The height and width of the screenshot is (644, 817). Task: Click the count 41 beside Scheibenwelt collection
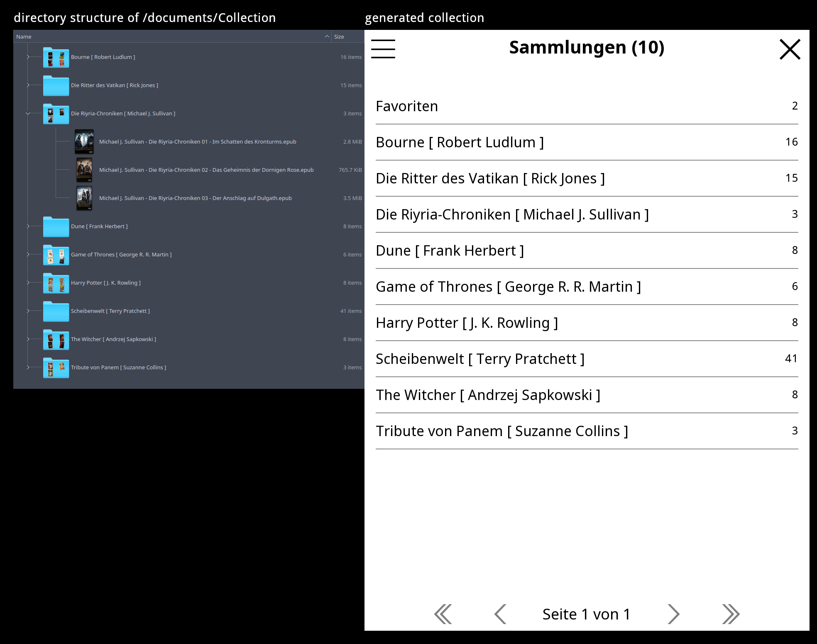791,358
